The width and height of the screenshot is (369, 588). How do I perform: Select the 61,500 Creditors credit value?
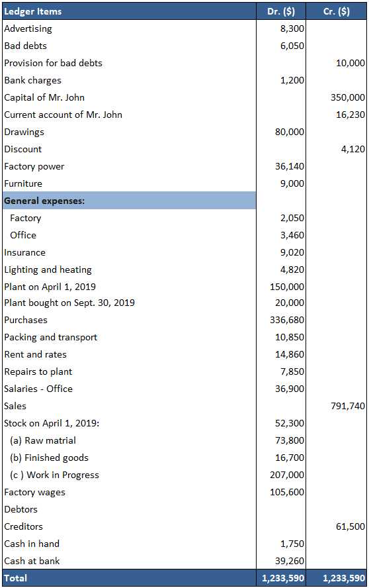click(x=350, y=527)
